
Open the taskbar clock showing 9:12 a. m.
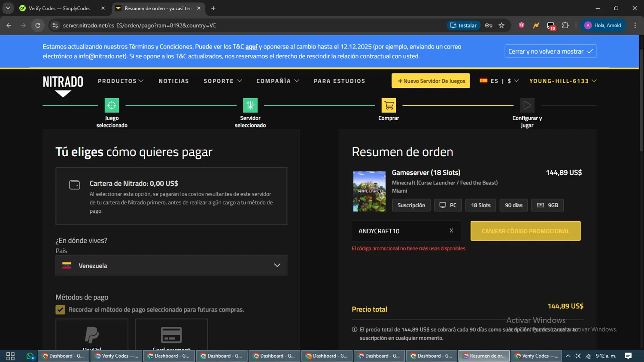coord(606,356)
